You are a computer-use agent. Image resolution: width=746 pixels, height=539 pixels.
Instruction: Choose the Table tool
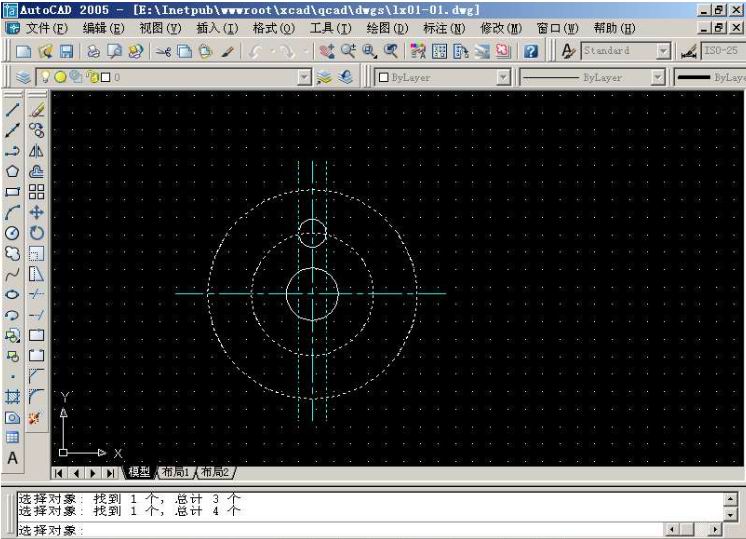[12, 438]
